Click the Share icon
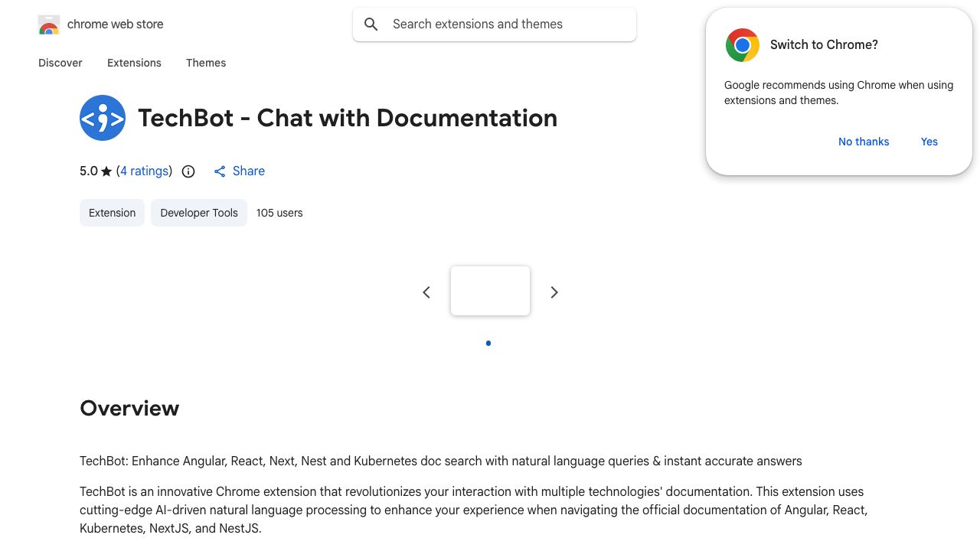Image resolution: width=980 pixels, height=551 pixels. (x=220, y=171)
